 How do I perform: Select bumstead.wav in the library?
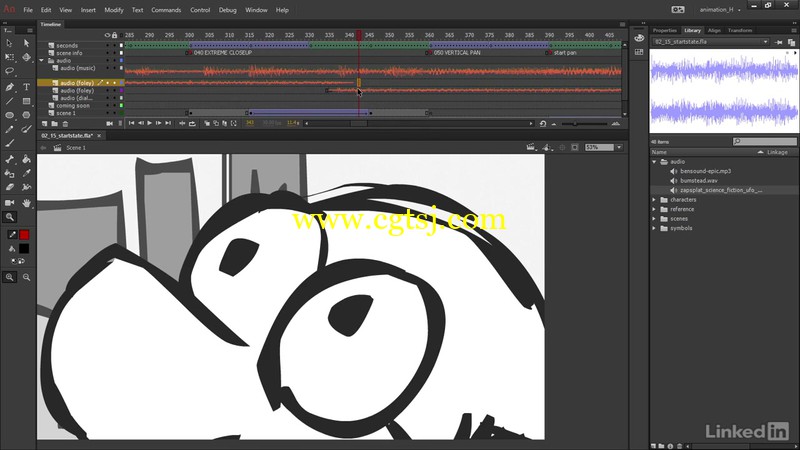698,181
